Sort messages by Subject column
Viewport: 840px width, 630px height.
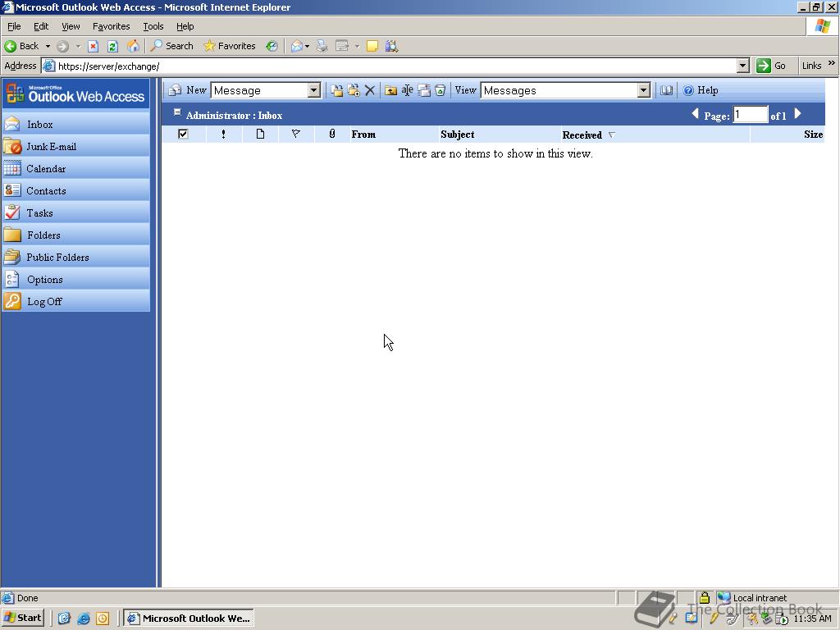click(x=458, y=135)
